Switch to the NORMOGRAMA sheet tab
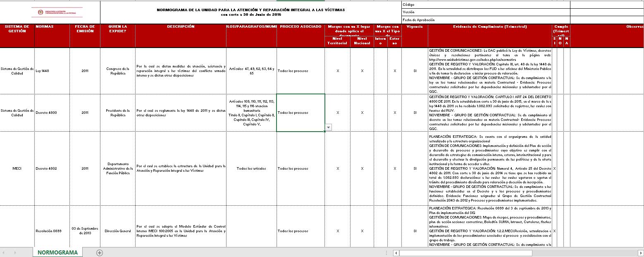The width and height of the screenshot is (644, 257). 57,252
